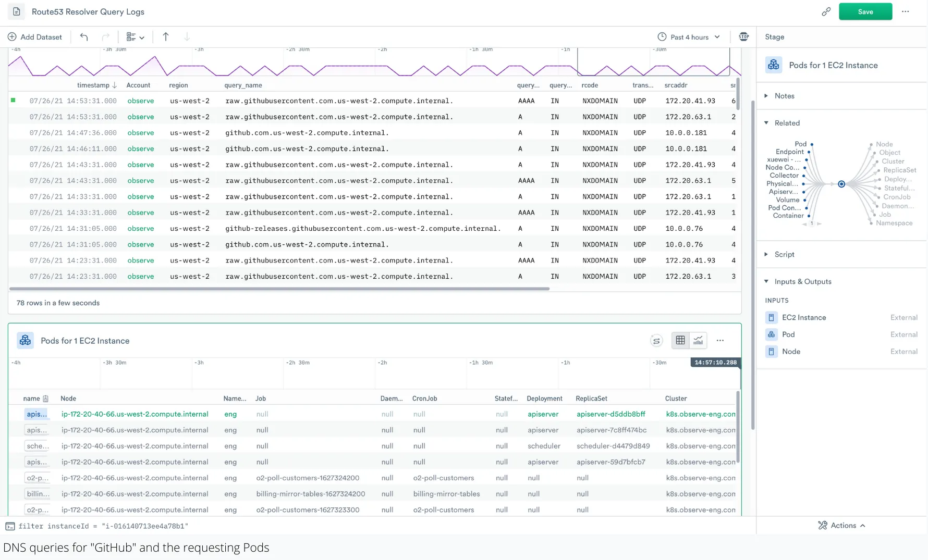Select Namespace in the Related graph
The width and height of the screenshot is (928, 560).
894,223
